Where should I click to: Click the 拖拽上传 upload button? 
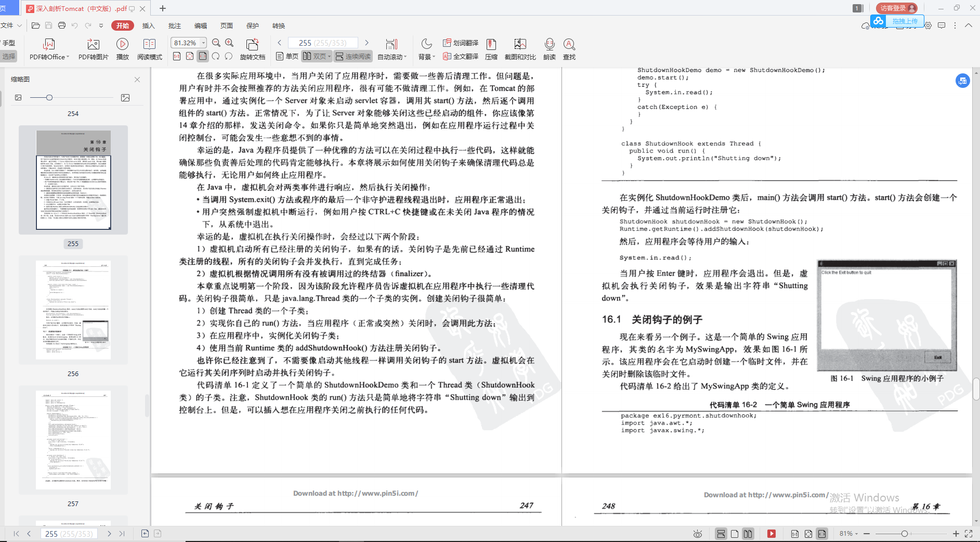click(x=898, y=21)
